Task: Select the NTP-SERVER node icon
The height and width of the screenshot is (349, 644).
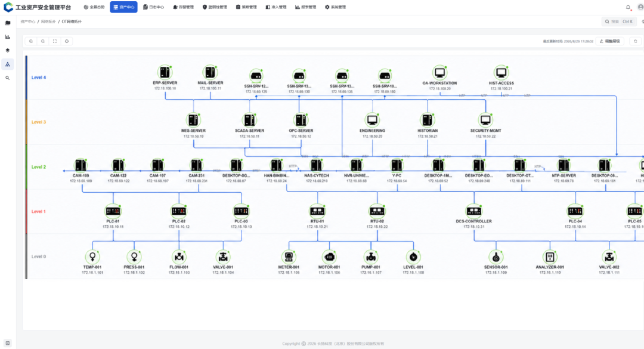Action: coord(563,165)
